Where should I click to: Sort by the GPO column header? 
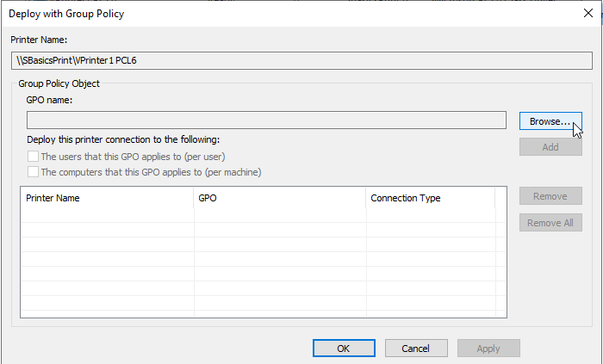pos(280,198)
